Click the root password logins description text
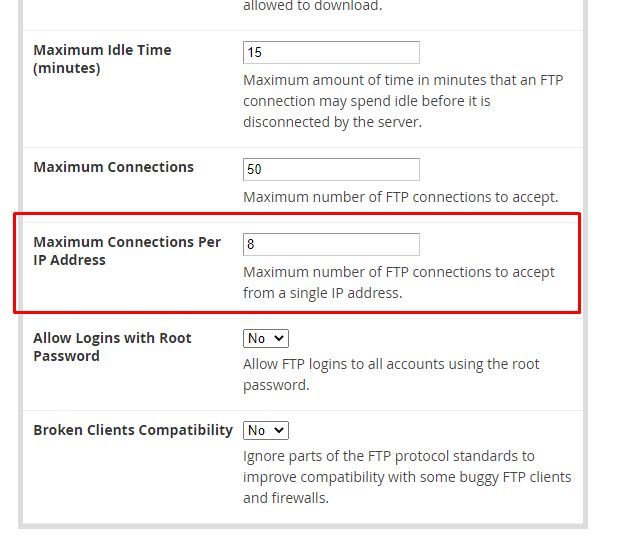Screen dimensions: 632x536 pos(391,374)
